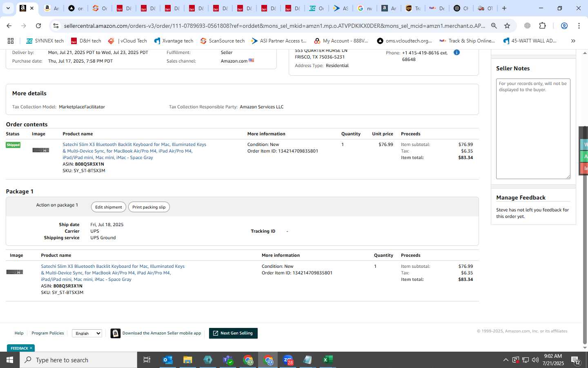The image size is (588, 368).
Task: Click the Task View icon on the taskbar
Action: tap(147, 360)
